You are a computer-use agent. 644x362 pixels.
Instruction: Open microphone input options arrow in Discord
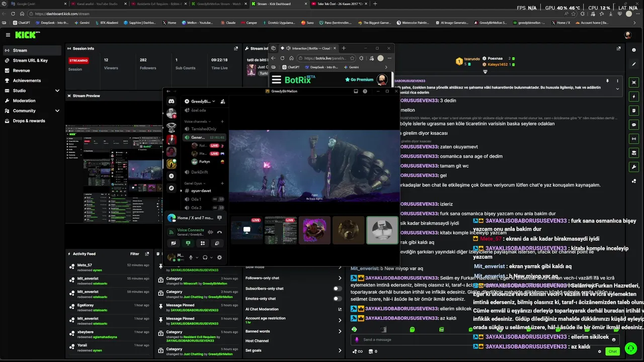(197, 257)
